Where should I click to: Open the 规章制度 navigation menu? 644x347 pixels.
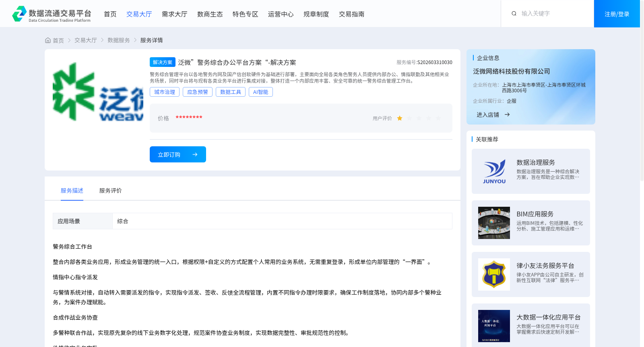pyautogui.click(x=316, y=14)
